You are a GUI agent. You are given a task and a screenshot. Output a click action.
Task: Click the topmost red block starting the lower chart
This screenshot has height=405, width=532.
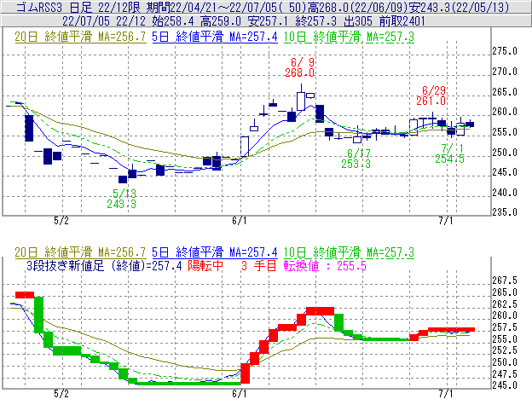25,295
